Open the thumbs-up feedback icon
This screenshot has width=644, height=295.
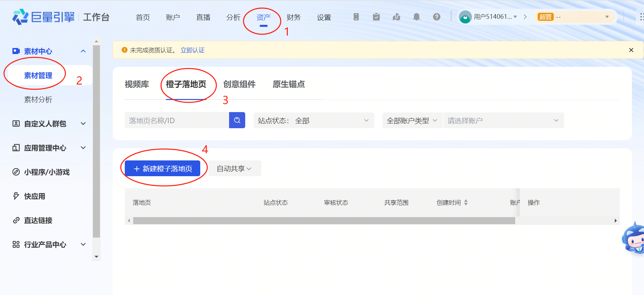pos(396,17)
